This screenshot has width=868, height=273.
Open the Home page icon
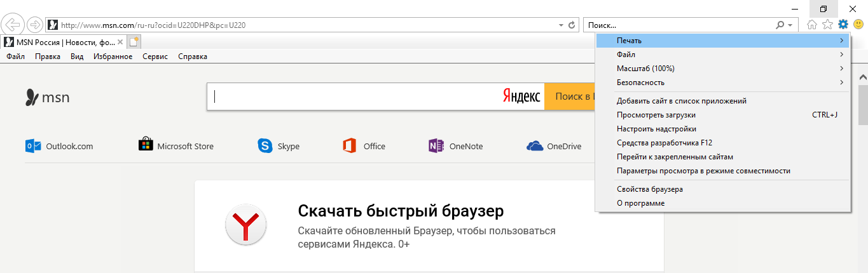pos(812,25)
